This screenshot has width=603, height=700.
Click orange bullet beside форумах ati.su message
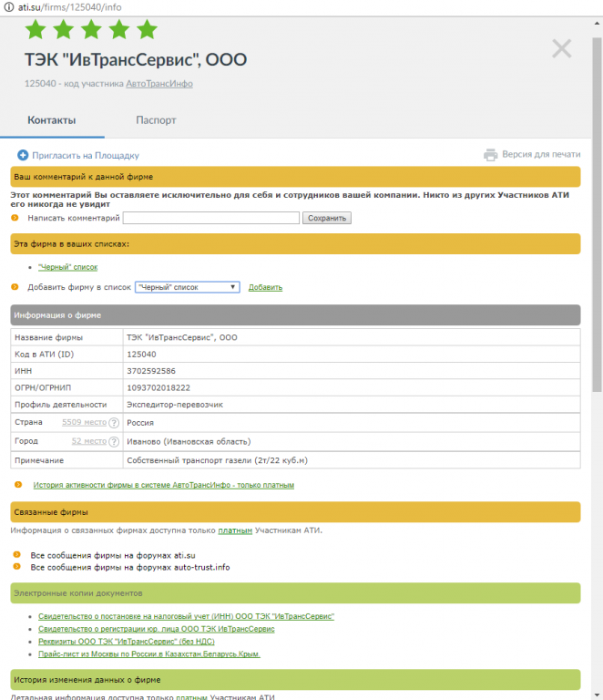(x=17, y=554)
